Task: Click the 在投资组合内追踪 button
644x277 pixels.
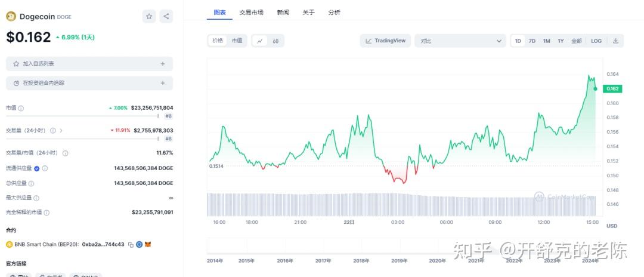Action: (x=89, y=83)
